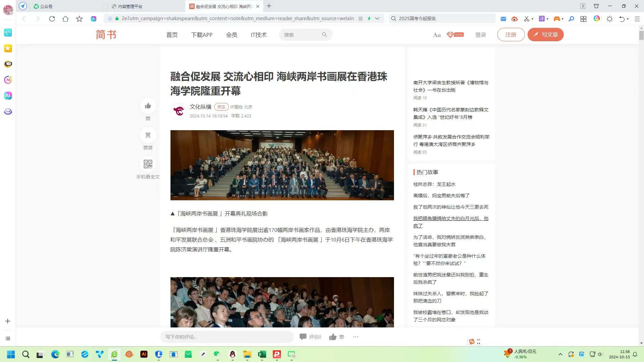Screen dimensions: 644x362
Task: Click the sidebar list menu icon at bottom
Action: pos(8,339)
